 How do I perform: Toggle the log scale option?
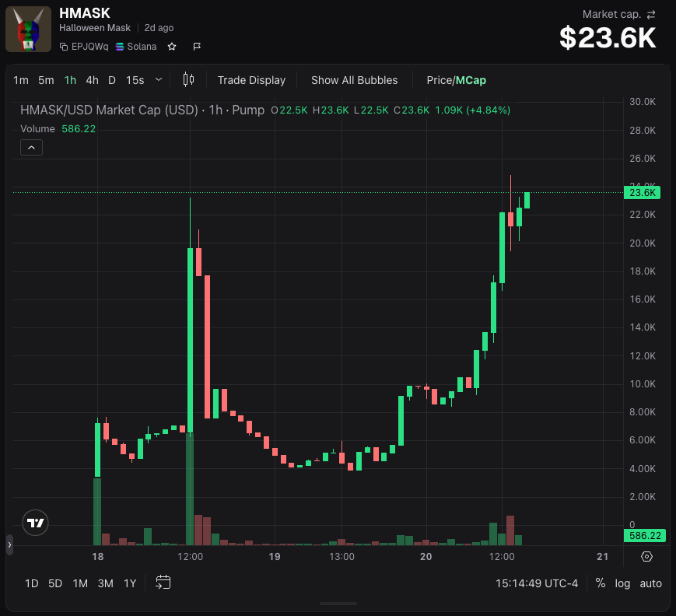click(622, 583)
